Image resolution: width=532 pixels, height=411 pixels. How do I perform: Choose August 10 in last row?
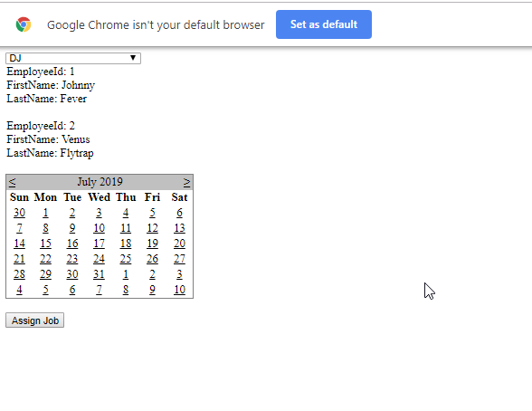click(179, 290)
